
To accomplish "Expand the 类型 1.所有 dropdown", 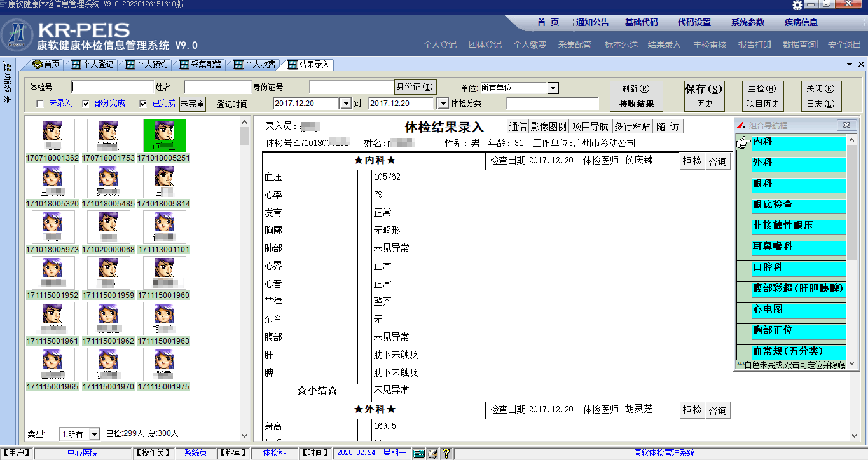I will point(94,434).
